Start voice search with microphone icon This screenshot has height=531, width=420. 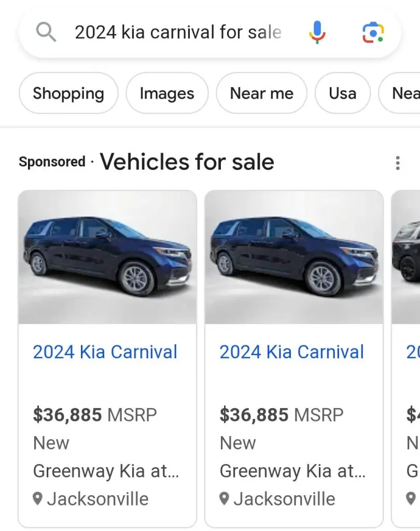pyautogui.click(x=317, y=33)
